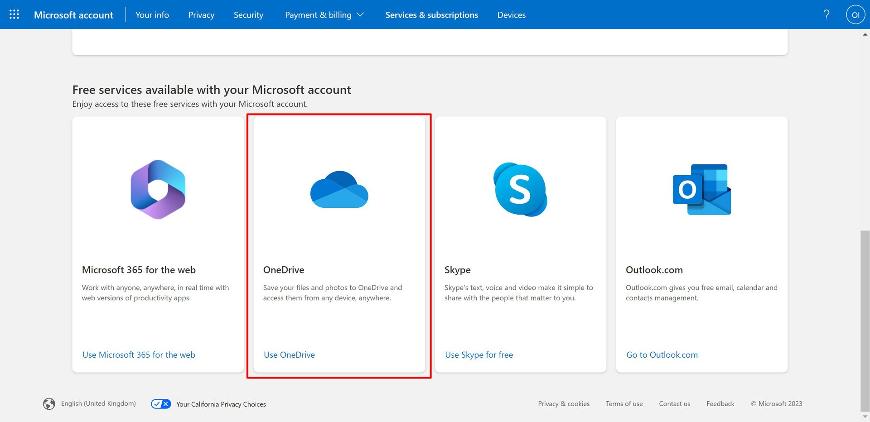This screenshot has width=870, height=422.
Task: Click the Outlook.com card heading text
Action: tap(654, 270)
